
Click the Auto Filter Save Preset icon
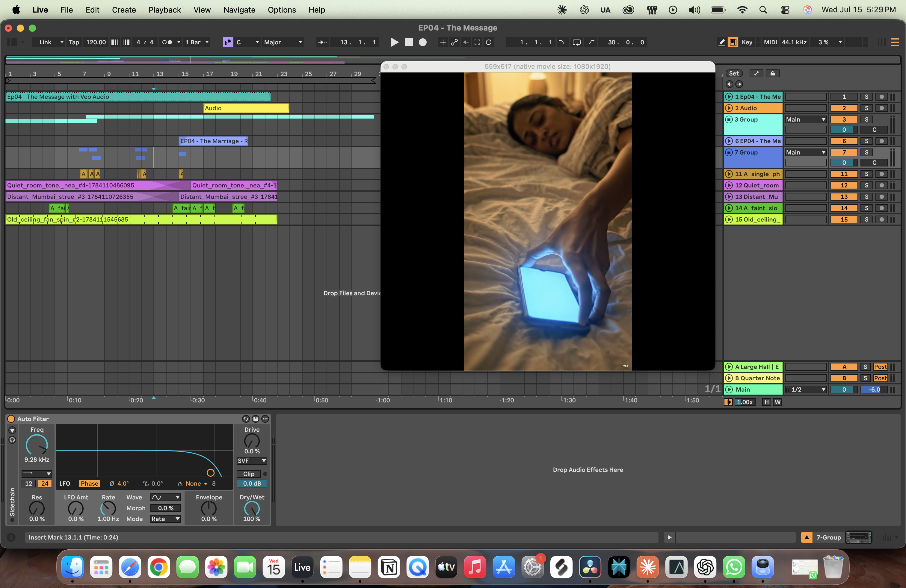(256, 419)
